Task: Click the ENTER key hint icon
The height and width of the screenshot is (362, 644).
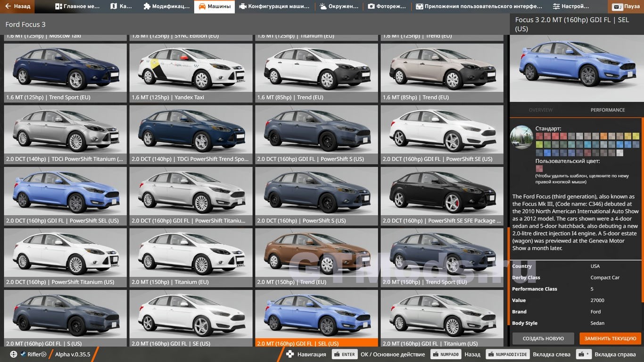Action: click(344, 354)
